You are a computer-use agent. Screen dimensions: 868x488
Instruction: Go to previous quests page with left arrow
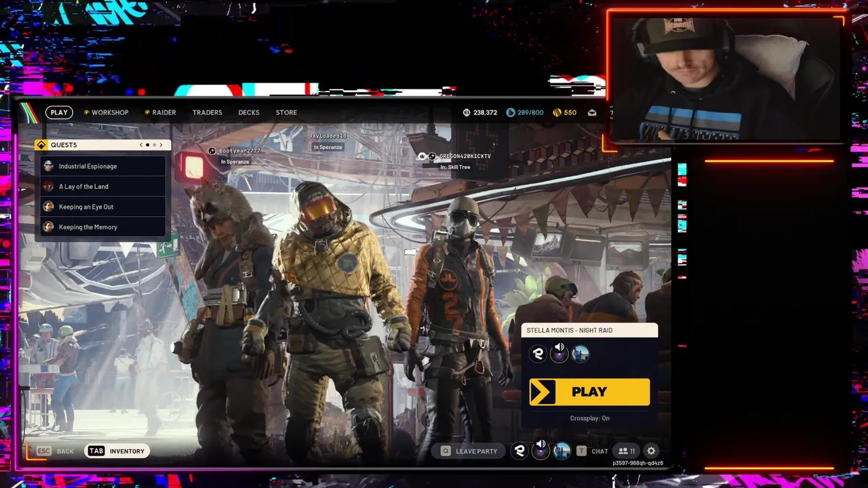(141, 145)
